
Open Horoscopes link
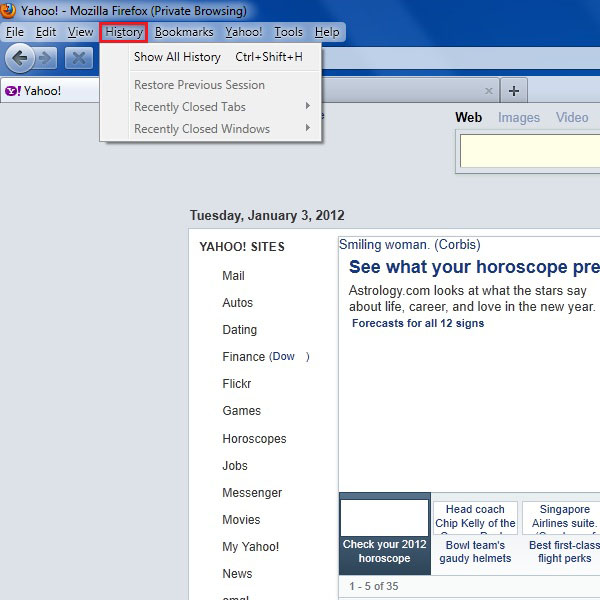(x=254, y=439)
